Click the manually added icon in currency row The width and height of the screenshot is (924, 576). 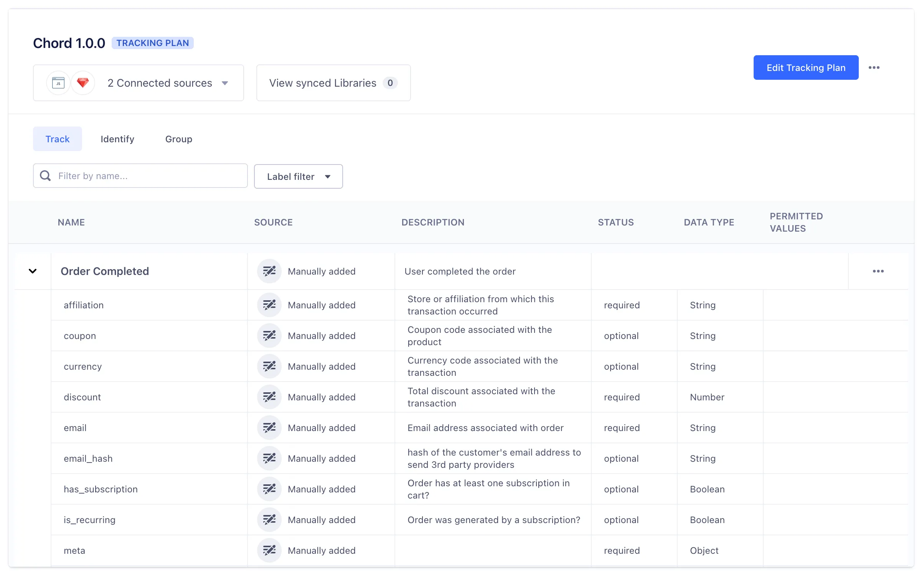[269, 366]
